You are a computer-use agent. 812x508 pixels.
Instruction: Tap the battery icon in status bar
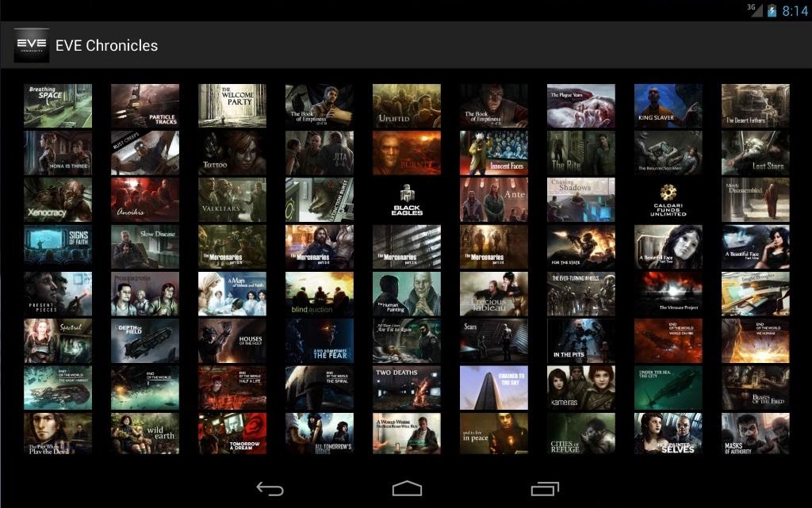tap(772, 10)
